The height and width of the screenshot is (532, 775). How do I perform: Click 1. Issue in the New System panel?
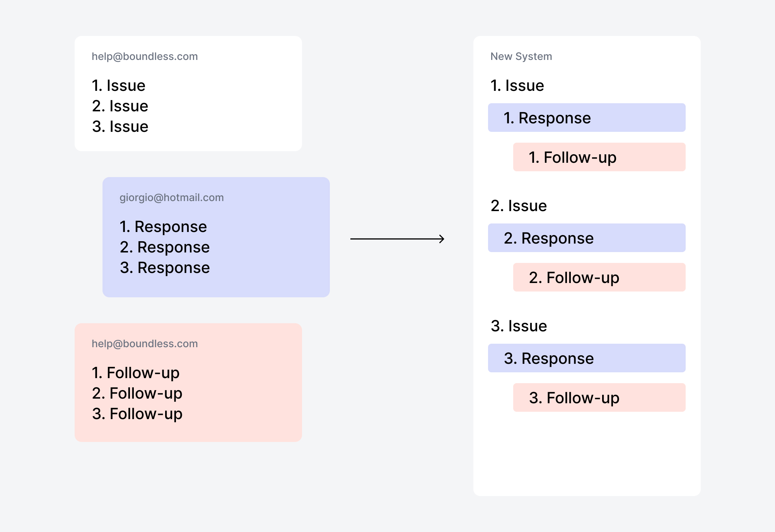517,85
